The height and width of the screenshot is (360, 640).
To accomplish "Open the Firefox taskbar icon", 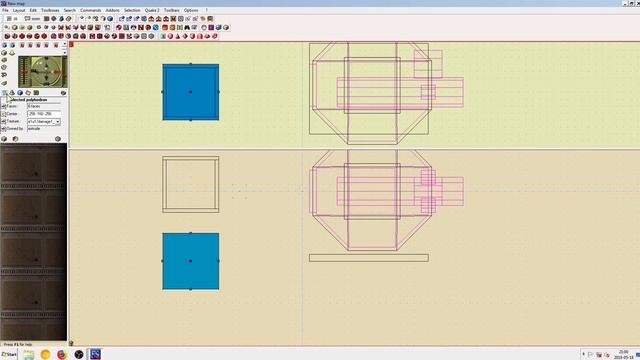I will [62, 354].
